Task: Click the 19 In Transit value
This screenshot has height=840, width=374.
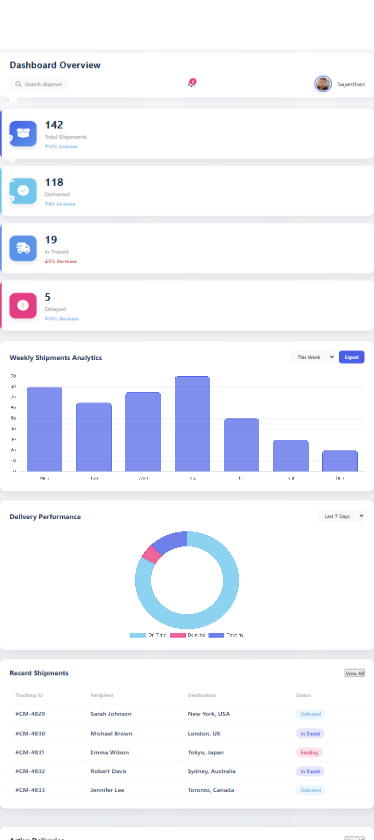Action: (x=51, y=239)
